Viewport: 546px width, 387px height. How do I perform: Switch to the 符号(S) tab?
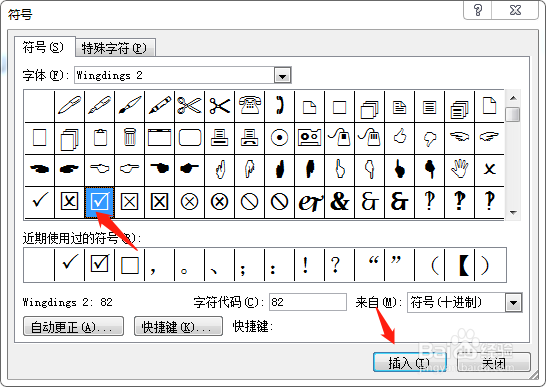click(x=44, y=47)
